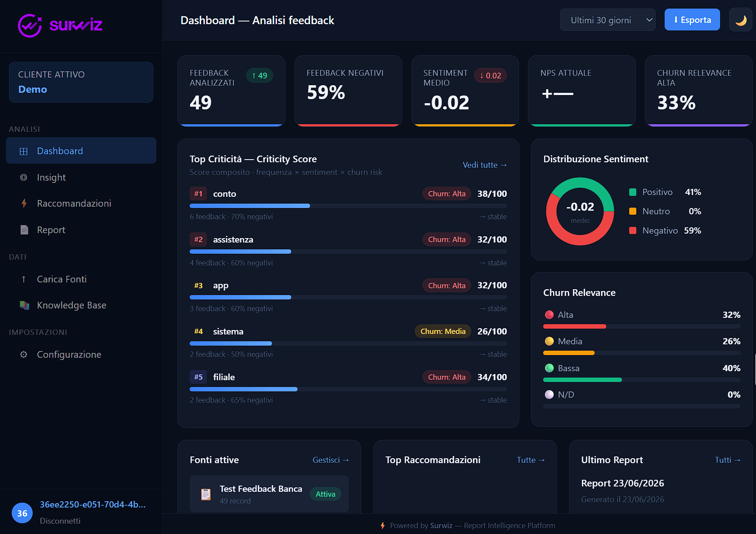
Task: Click the Configurazione gear icon
Action: [24, 355]
